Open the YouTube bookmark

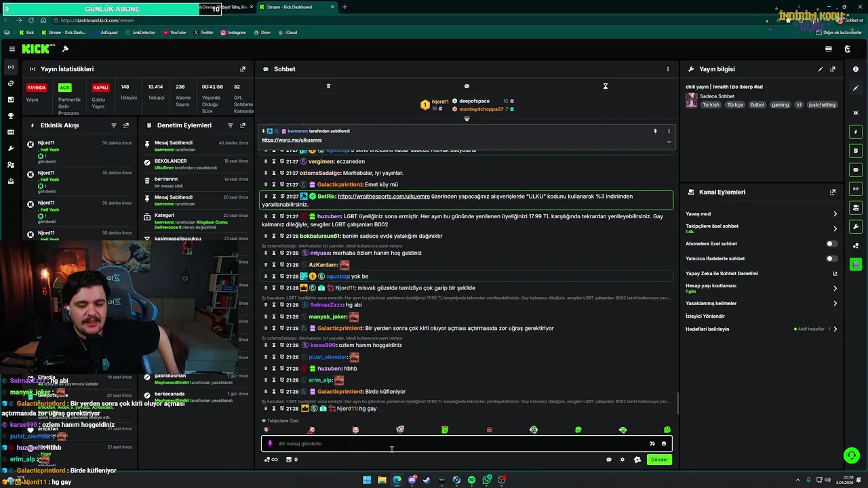coord(174,33)
